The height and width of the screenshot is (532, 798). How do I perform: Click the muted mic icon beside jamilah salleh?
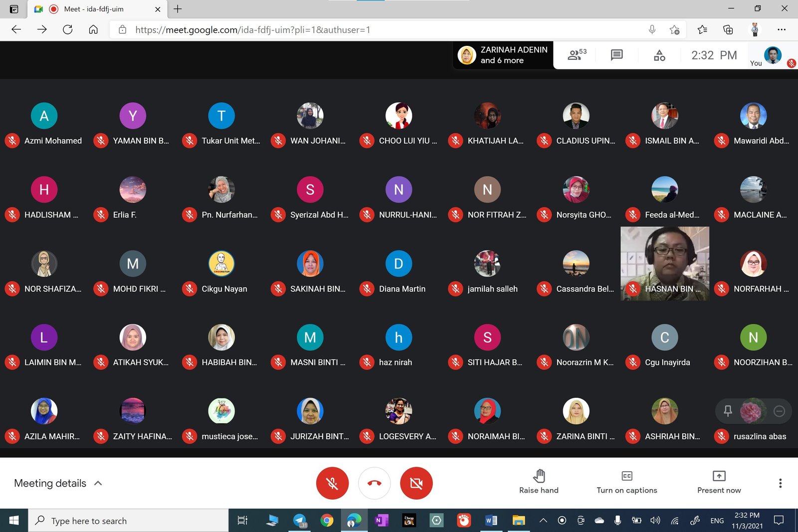[x=455, y=289]
